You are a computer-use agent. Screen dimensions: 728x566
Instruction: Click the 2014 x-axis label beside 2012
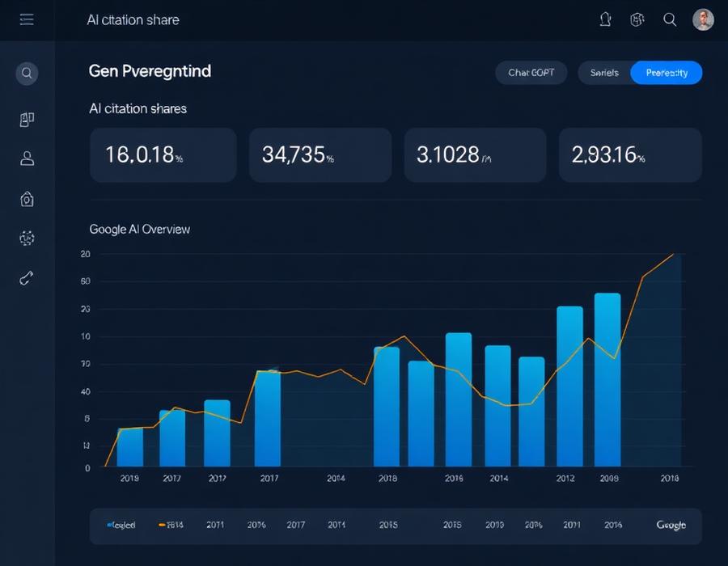pyautogui.click(x=498, y=478)
